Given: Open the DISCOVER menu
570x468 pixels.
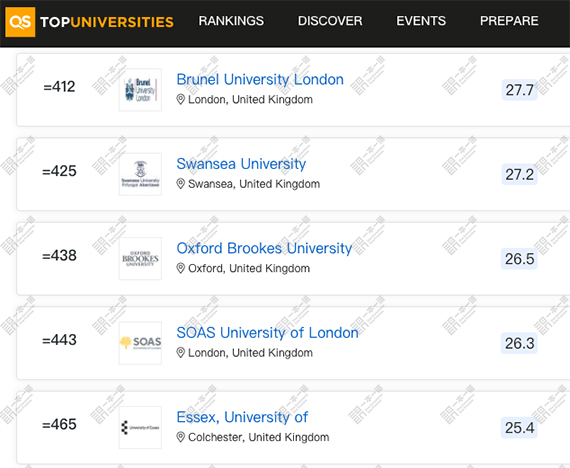Looking at the screenshot, I should click(330, 21).
